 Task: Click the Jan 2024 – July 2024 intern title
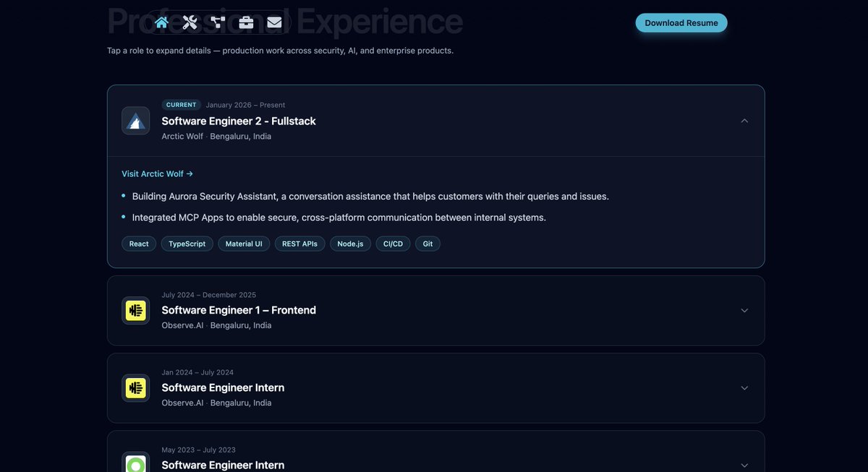[x=223, y=387]
